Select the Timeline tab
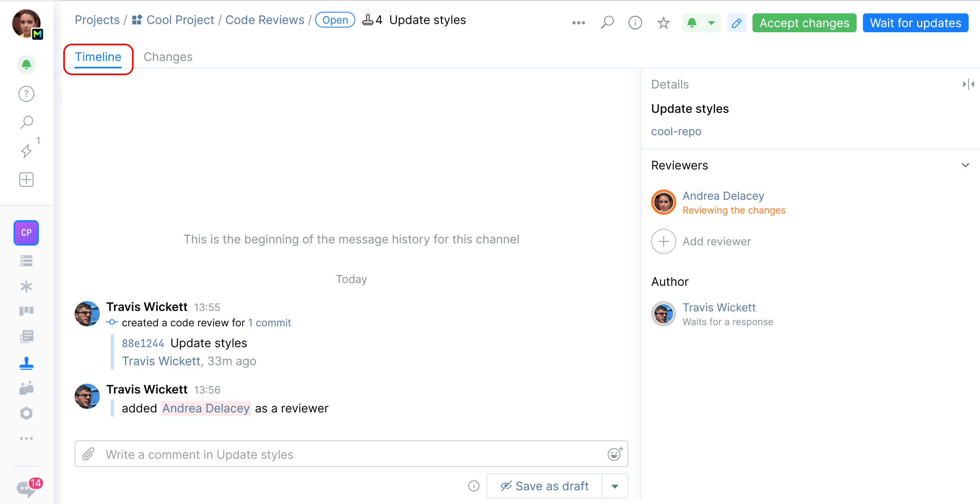The image size is (980, 504). (x=98, y=57)
